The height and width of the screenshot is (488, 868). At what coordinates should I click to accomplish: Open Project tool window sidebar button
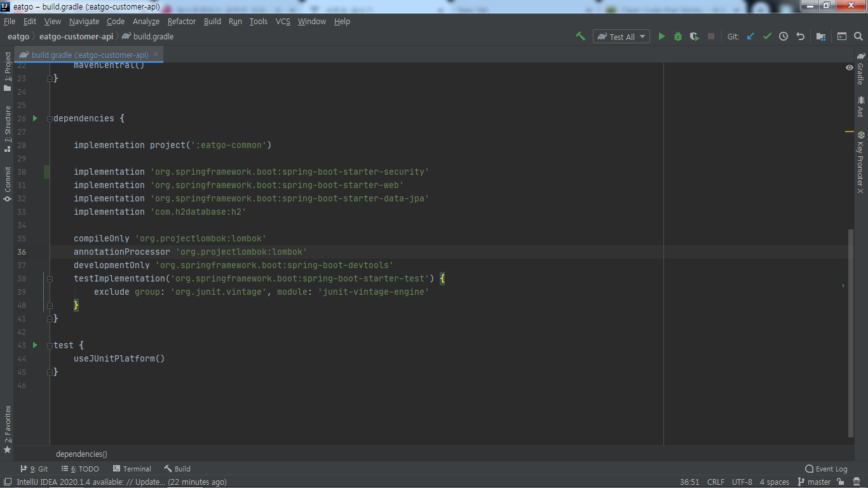[7, 71]
